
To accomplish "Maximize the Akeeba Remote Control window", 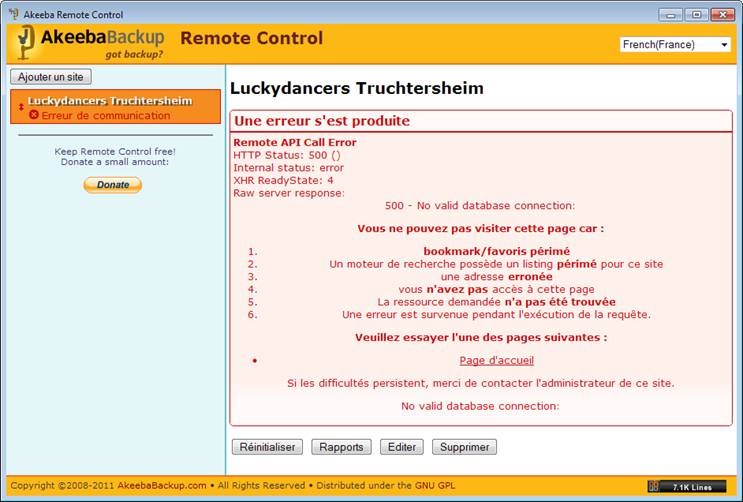I will tap(695, 14).
